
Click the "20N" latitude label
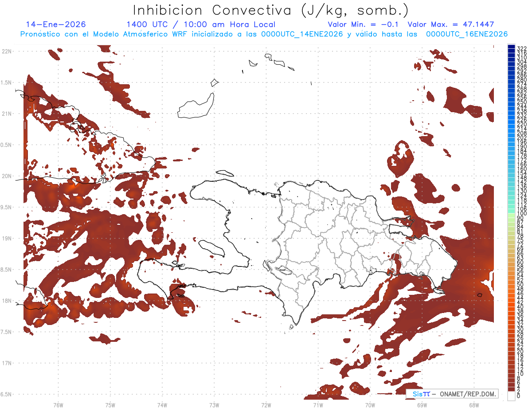click(x=7, y=176)
